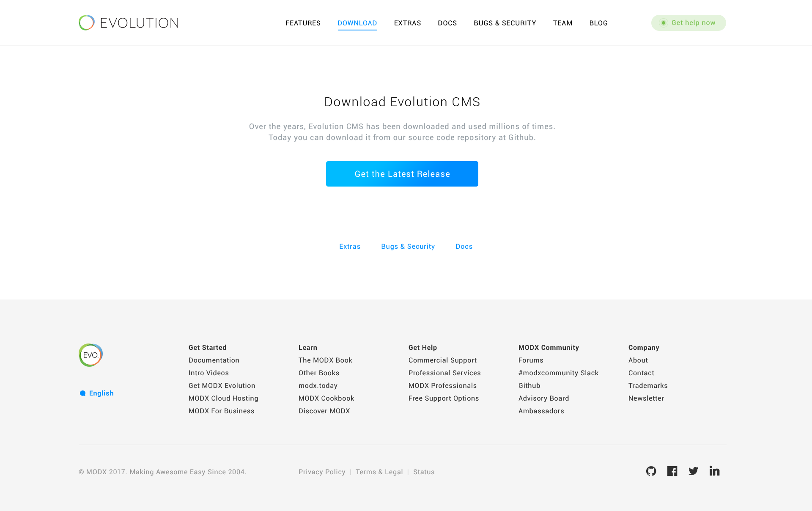Image resolution: width=812 pixels, height=511 pixels.
Task: Open the Team navigation item
Action: point(562,23)
